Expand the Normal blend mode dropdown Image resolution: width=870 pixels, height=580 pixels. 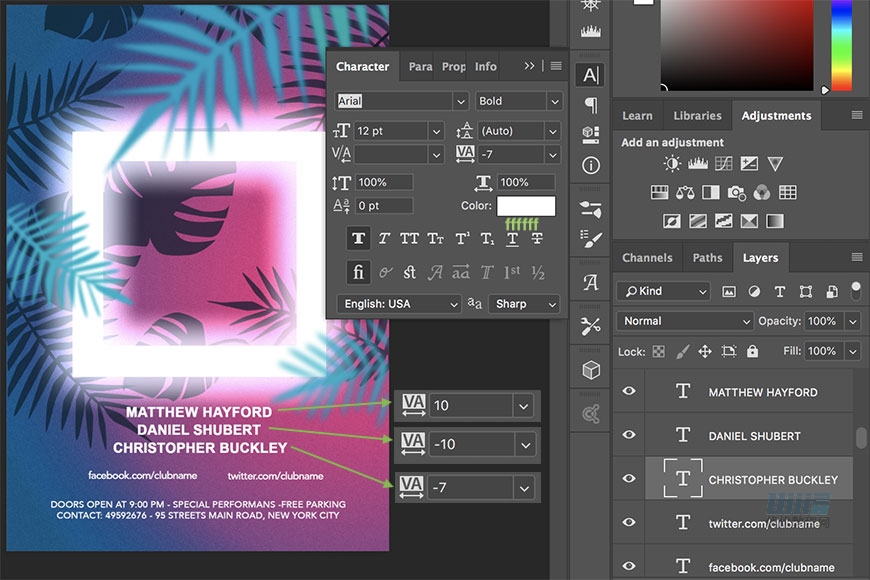point(685,321)
